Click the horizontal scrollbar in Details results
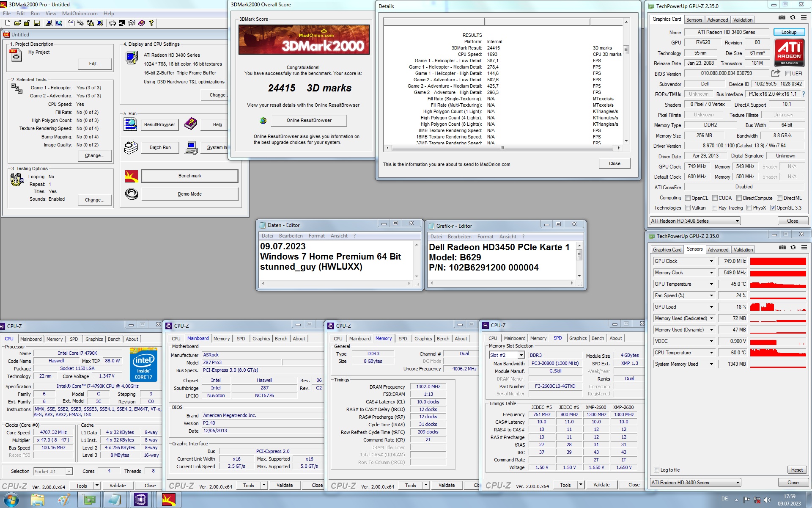The width and height of the screenshot is (812, 508). tap(502, 148)
